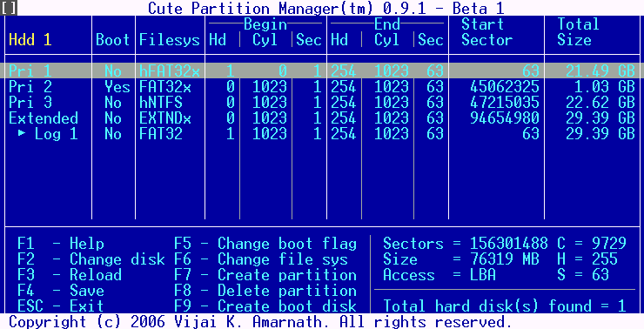The image size is (644, 329).
Task: Click ESC - Exit option
Action: (60, 306)
